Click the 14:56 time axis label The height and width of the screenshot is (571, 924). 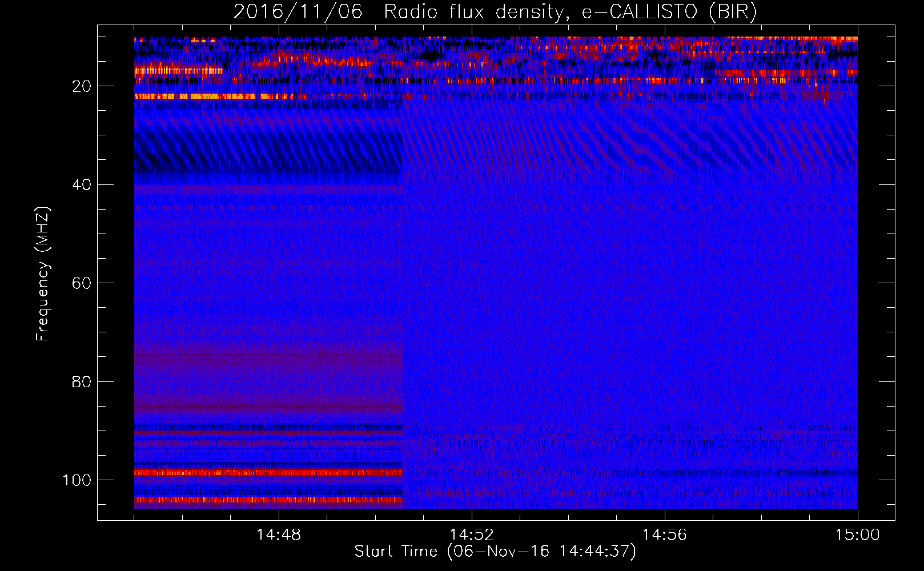pos(665,535)
